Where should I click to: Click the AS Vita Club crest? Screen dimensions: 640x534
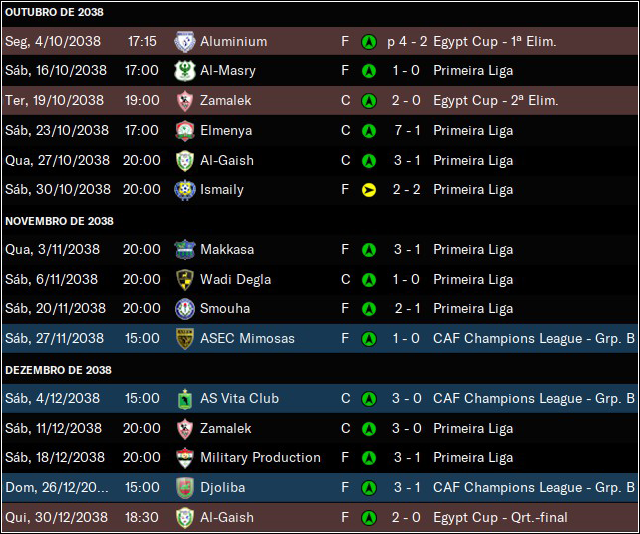pos(184,398)
